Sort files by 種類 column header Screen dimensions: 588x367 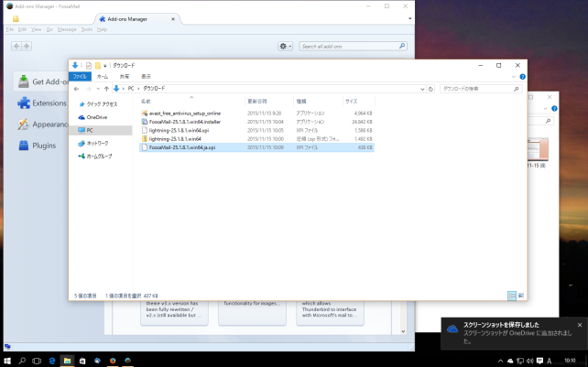click(x=318, y=102)
